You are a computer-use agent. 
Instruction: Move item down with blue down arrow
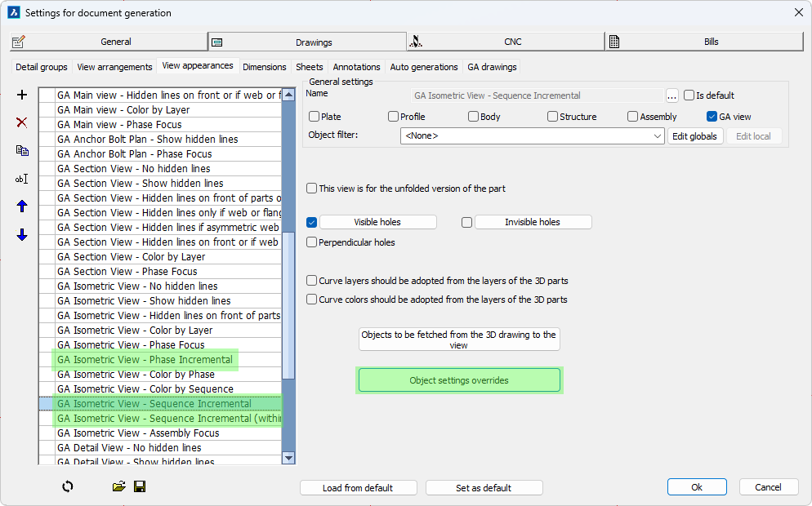click(x=22, y=235)
